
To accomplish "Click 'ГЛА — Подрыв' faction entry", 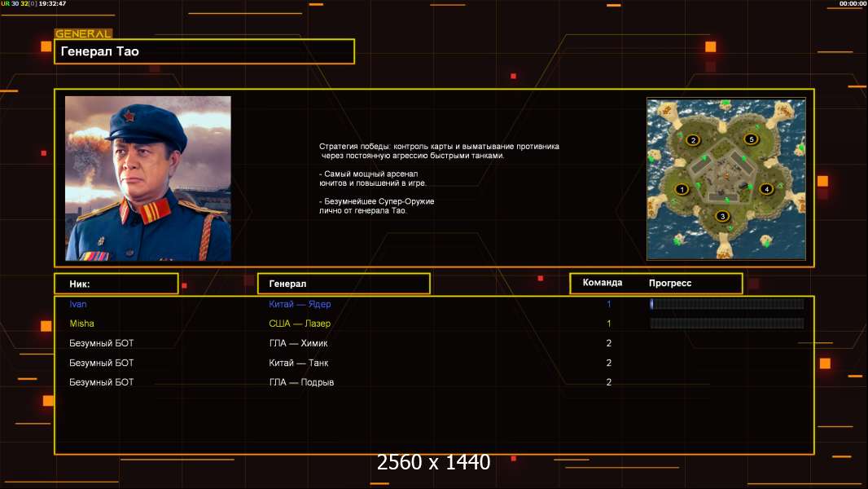I will (x=301, y=382).
